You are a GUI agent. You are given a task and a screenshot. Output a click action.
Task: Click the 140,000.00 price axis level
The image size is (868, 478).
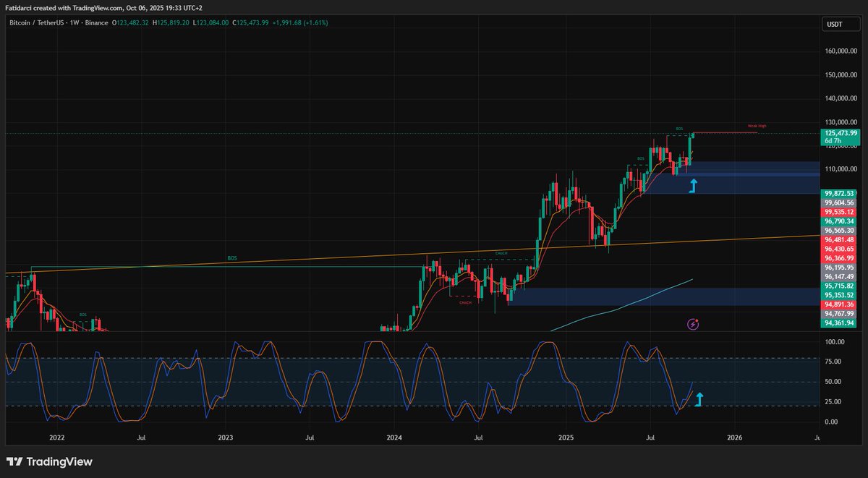tap(840, 98)
